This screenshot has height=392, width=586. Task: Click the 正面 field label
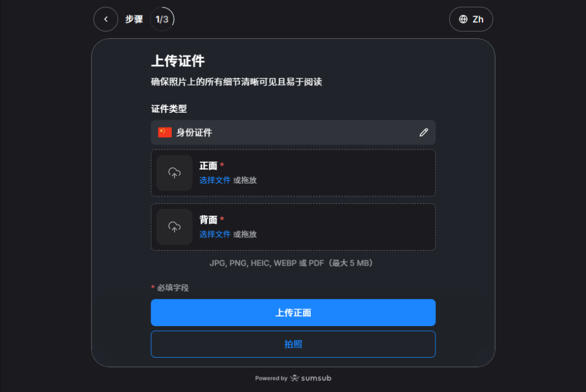tap(208, 165)
